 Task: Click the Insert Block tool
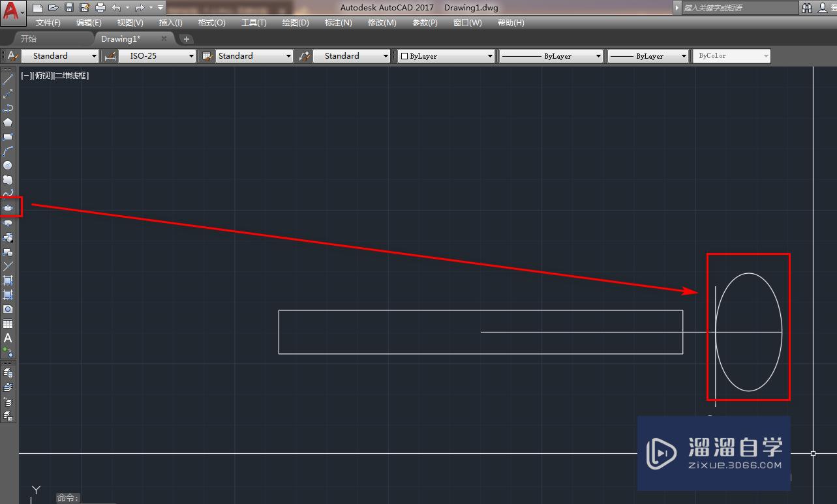click(8, 237)
